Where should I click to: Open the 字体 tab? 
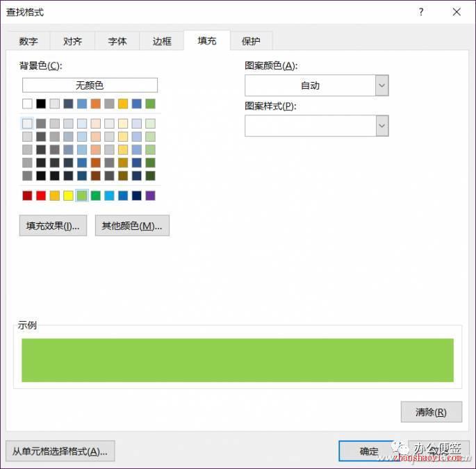117,41
